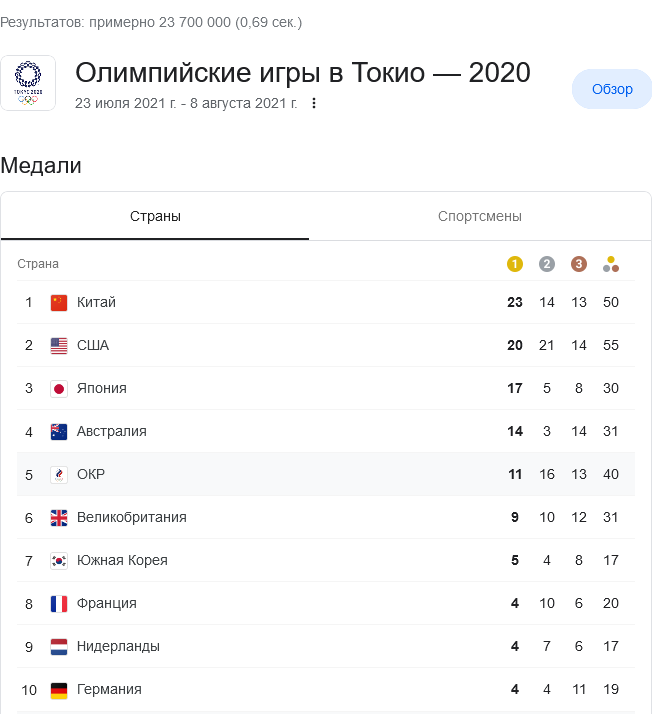Image resolution: width=652 pixels, height=714 pixels.
Task: Click the ОКР team emblem icon
Action: click(59, 475)
